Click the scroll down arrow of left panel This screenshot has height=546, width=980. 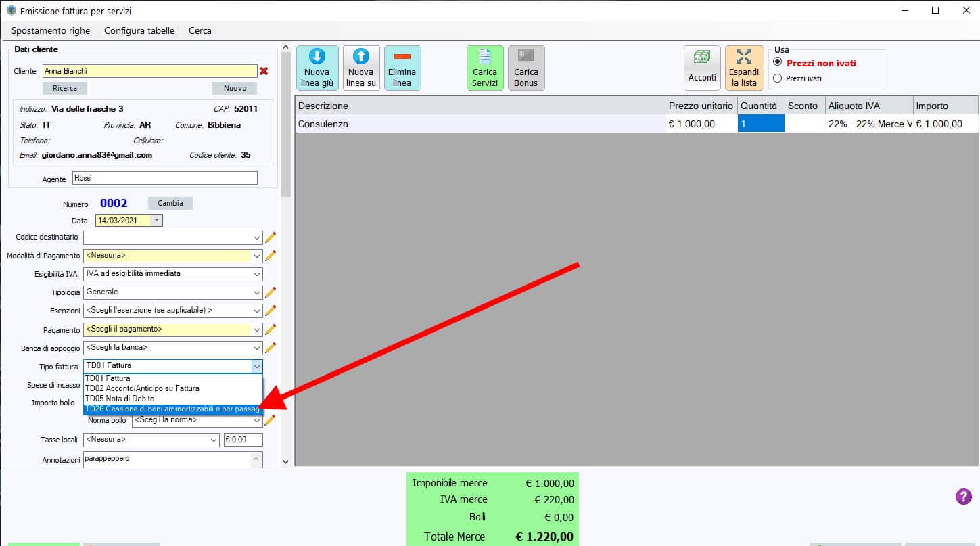tap(285, 461)
